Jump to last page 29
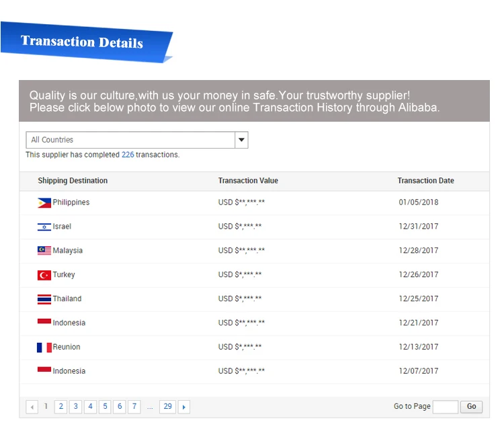Image resolution: width=504 pixels, height=429 pixels. point(167,406)
